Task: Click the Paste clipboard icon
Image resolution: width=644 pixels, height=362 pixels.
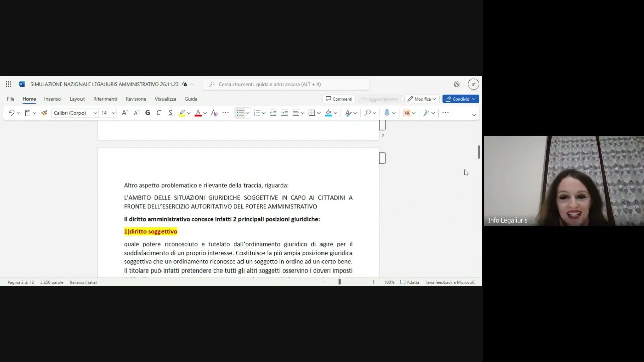Action: 28,113
